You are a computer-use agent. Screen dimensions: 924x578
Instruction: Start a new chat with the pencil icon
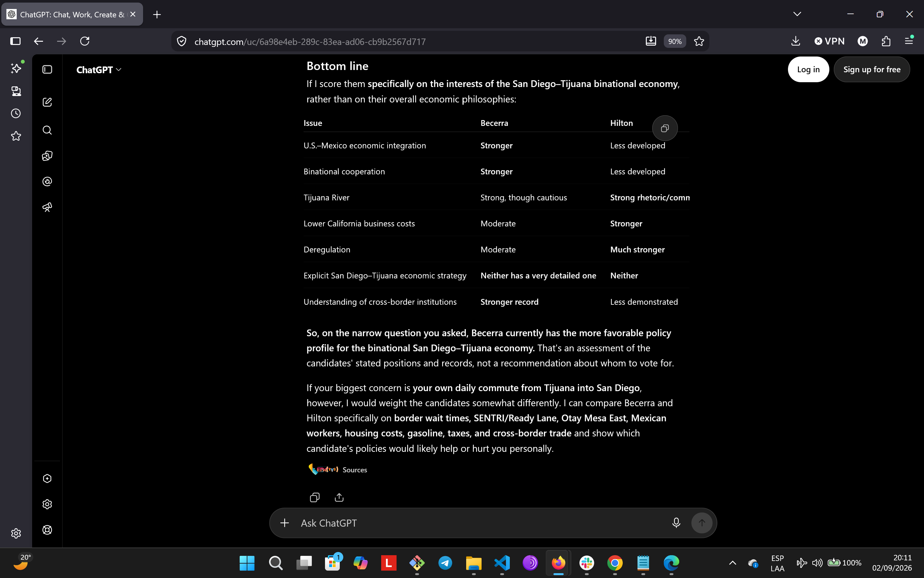(x=47, y=102)
